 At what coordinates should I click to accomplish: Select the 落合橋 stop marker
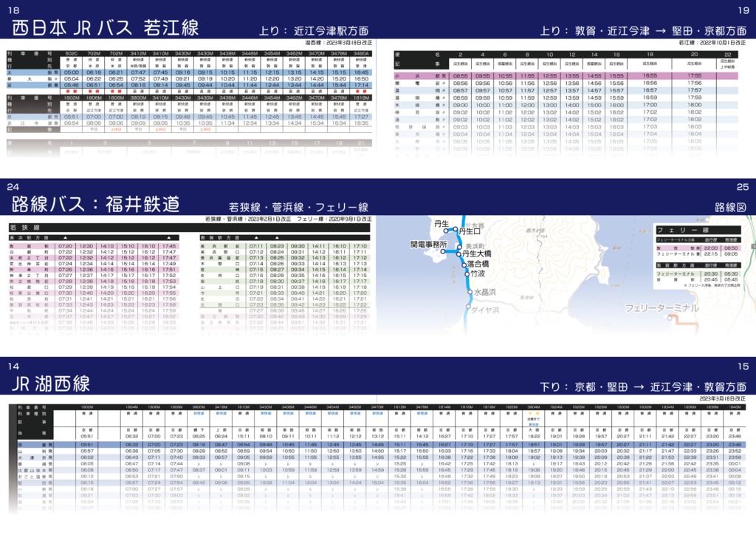464,265
